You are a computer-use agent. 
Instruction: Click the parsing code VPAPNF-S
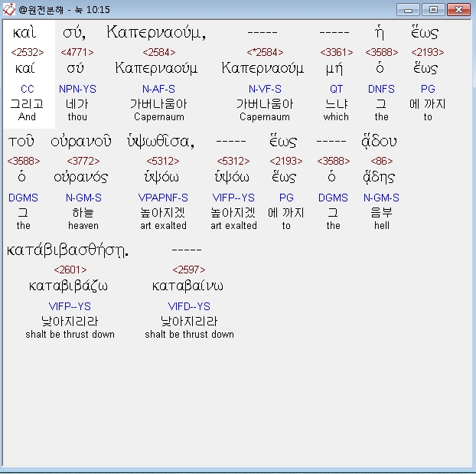pos(163,198)
